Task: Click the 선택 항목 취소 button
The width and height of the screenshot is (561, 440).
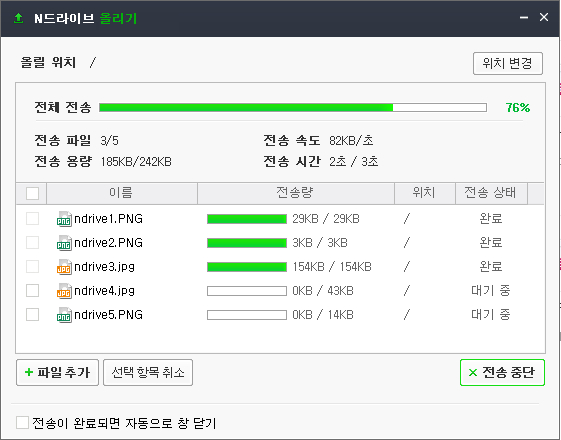Action: 148,372
